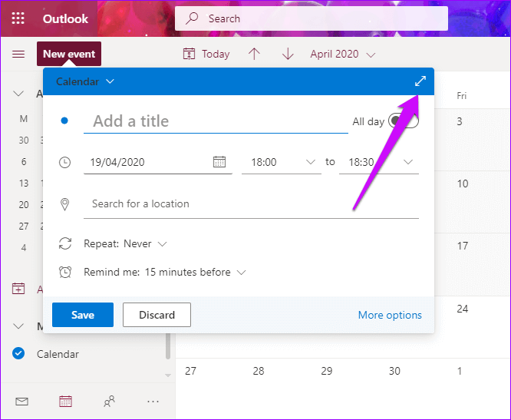This screenshot has height=420, width=511.
Task: Open the Calendar selector dropdown in popup
Action: (85, 81)
